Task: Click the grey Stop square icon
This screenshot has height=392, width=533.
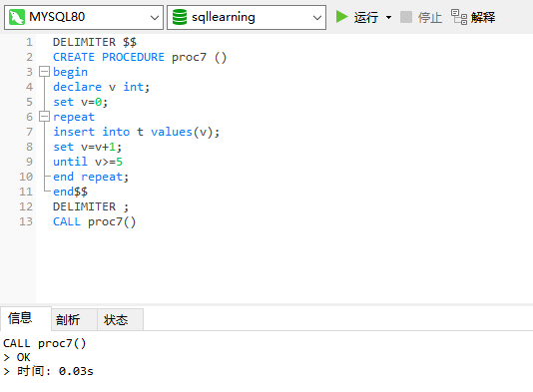Action: pyautogui.click(x=406, y=17)
